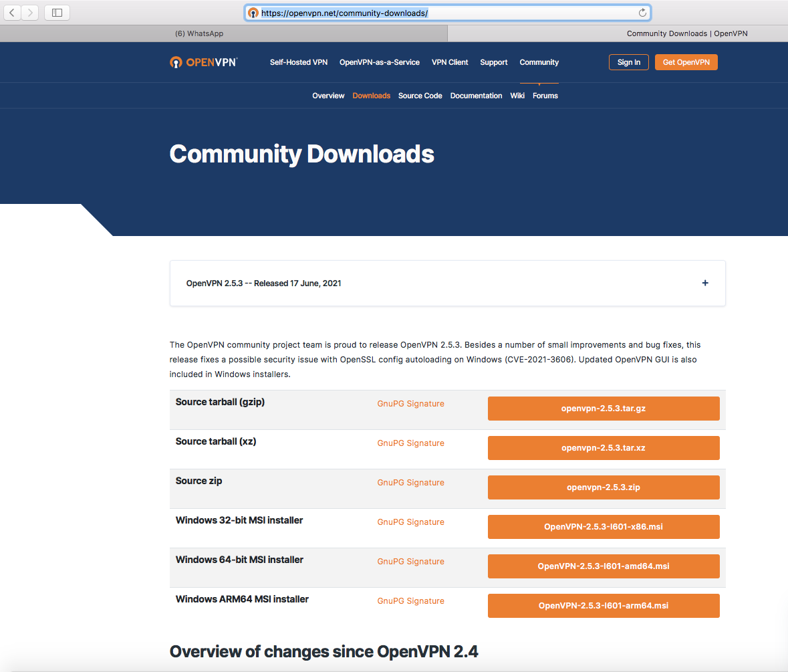Download the Windows 64-bit amd64 MSI installer

tap(603, 566)
